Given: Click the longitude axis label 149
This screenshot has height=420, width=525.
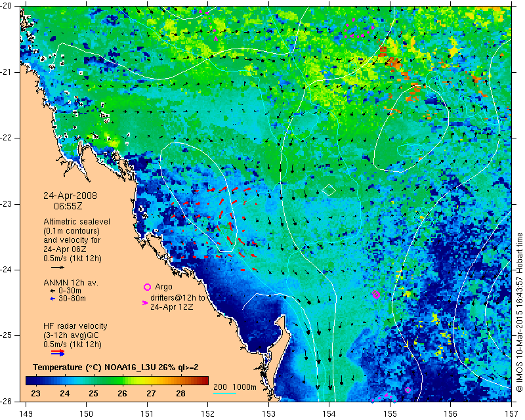Looking at the screenshot, I should [x=26, y=414].
